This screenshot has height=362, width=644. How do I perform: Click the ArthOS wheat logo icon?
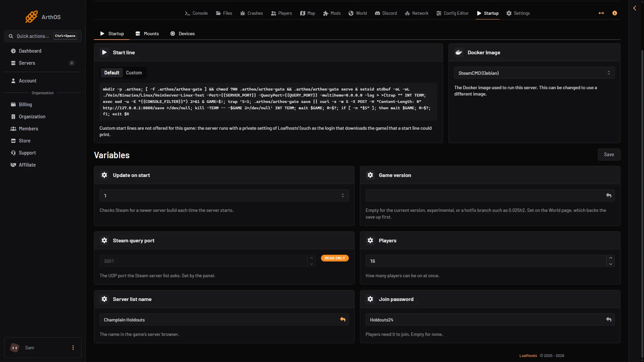[x=32, y=17]
